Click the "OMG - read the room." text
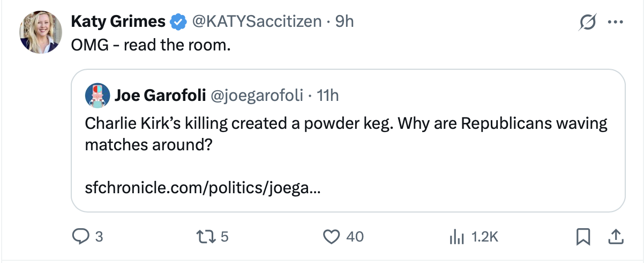 click(151, 46)
